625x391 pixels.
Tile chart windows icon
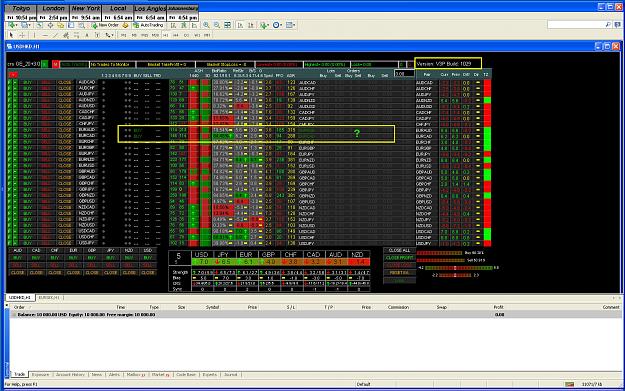point(227,25)
